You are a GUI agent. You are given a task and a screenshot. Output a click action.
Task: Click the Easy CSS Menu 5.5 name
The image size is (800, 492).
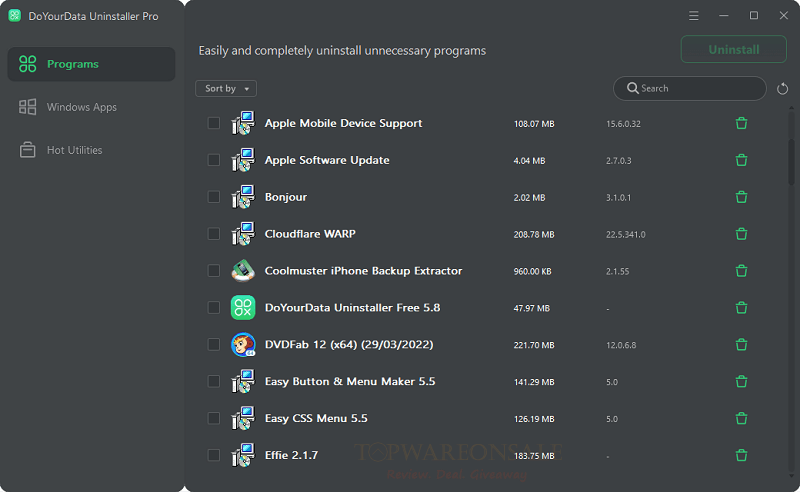click(316, 418)
